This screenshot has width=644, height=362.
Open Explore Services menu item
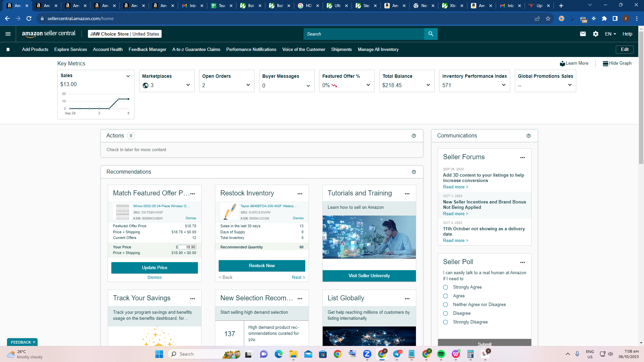[71, 50]
